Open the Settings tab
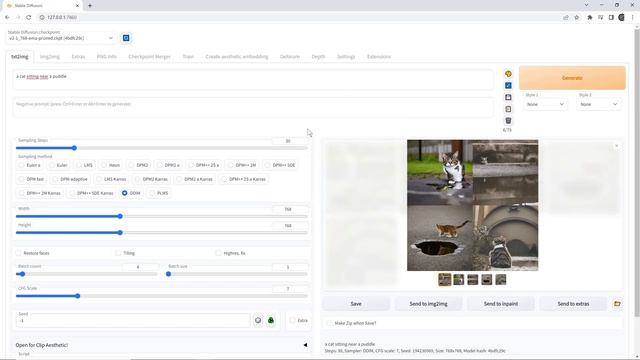Image resolution: width=640 pixels, height=360 pixels. click(x=346, y=56)
